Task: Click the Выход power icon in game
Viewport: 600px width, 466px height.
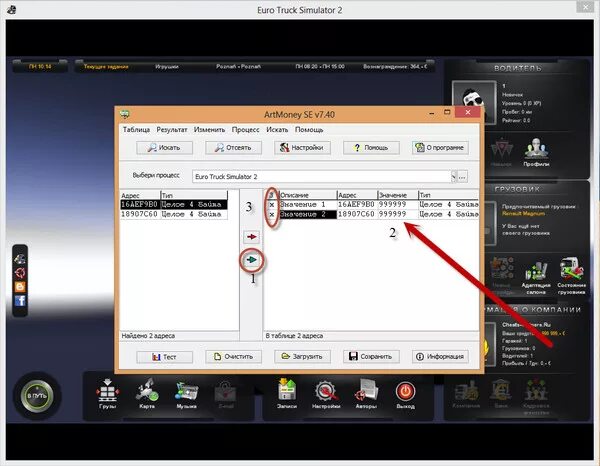Action: 406,394
